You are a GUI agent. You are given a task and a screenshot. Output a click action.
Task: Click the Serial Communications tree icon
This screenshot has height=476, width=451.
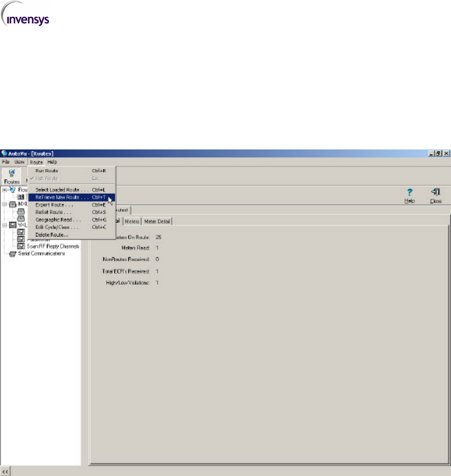pos(13,254)
